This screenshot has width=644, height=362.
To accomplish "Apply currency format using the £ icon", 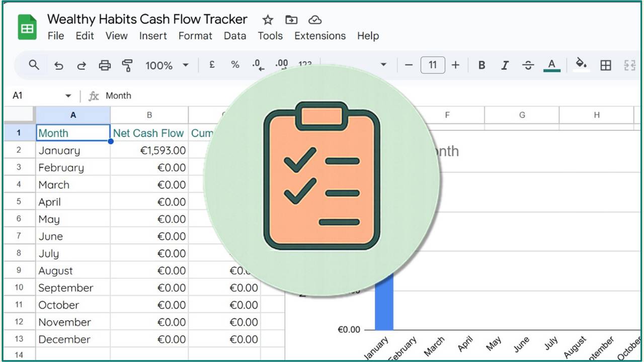I will point(212,65).
